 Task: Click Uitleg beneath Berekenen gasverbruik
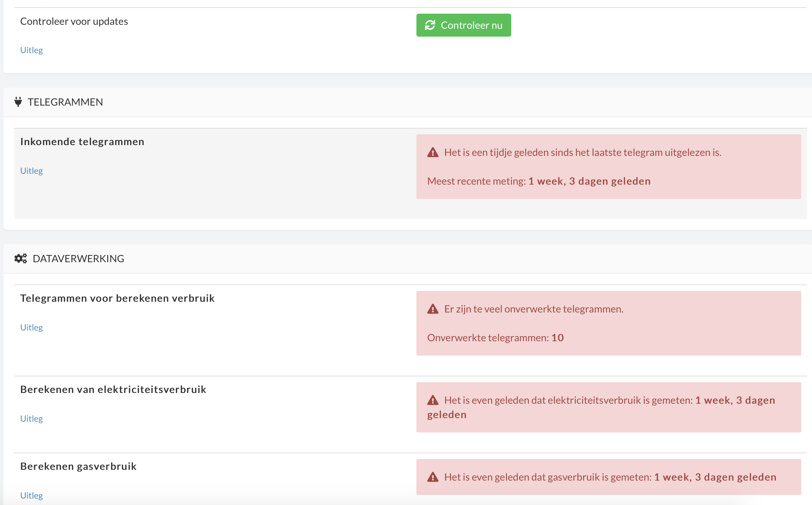point(31,495)
